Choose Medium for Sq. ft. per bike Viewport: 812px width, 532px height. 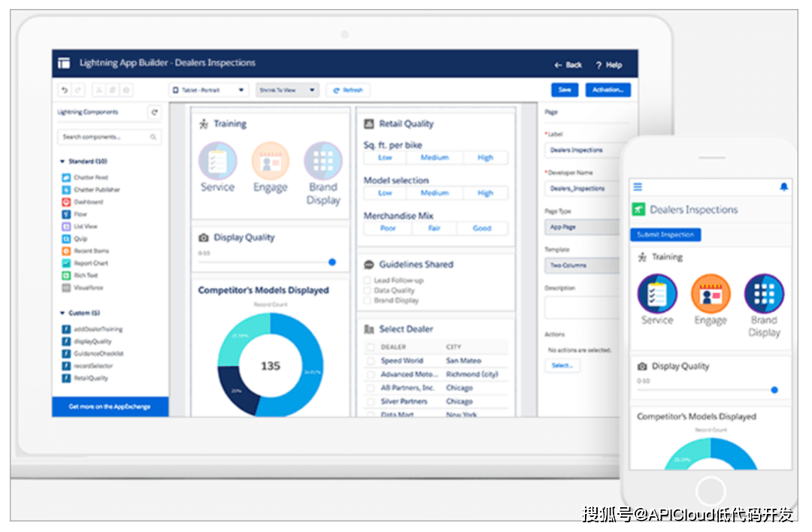[x=435, y=158]
